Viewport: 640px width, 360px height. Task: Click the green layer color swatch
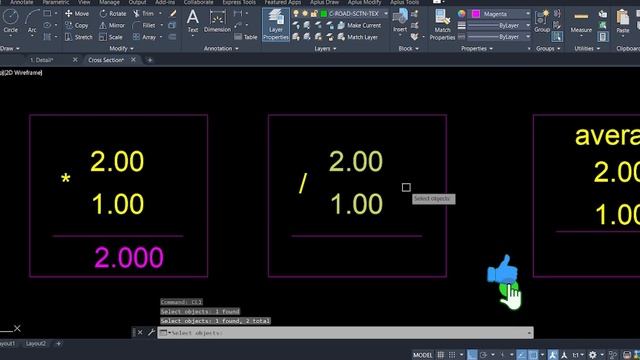[x=324, y=13]
